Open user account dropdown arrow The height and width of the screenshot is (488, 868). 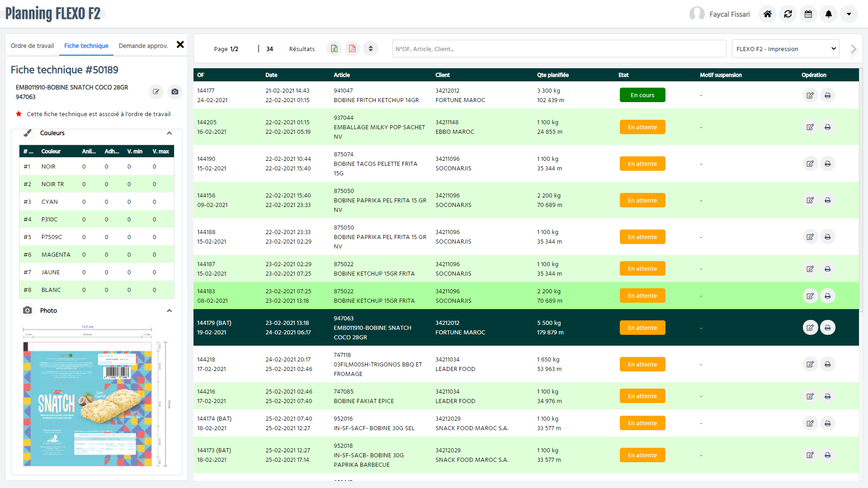point(849,14)
